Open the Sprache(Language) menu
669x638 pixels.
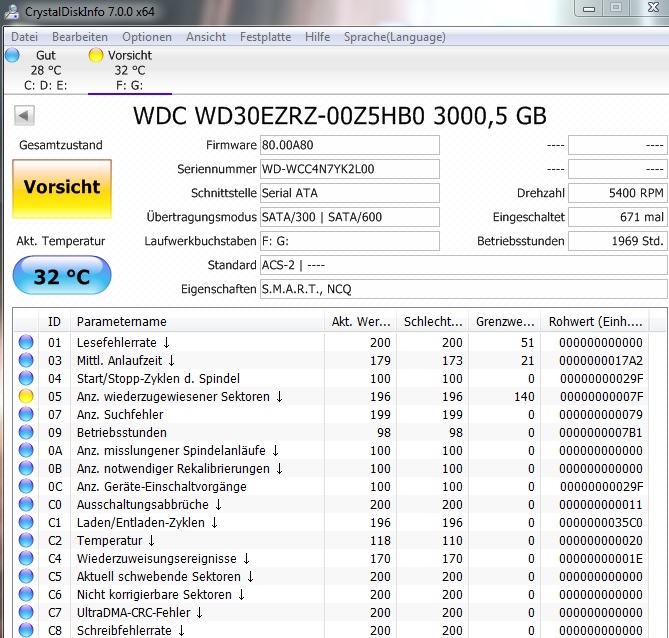[x=395, y=37]
